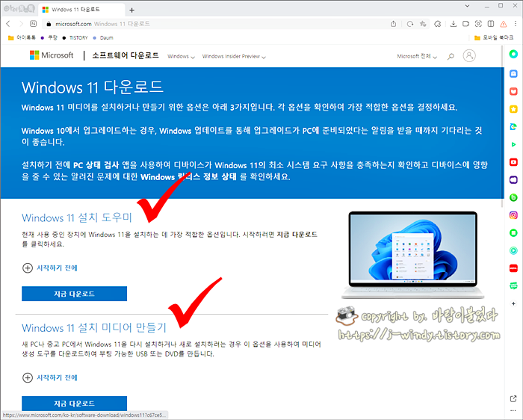Open the downloads icon in toolbar
The height and width of the screenshot is (420, 523).
point(453,24)
